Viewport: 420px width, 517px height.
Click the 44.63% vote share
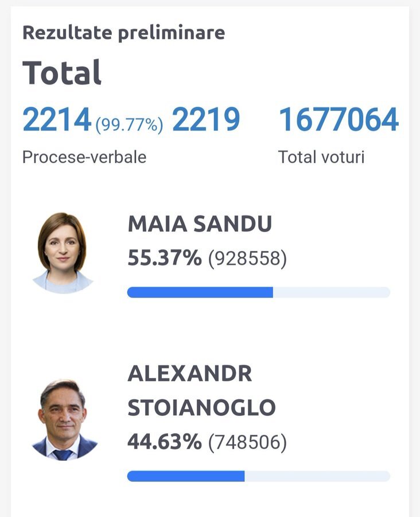(x=165, y=442)
